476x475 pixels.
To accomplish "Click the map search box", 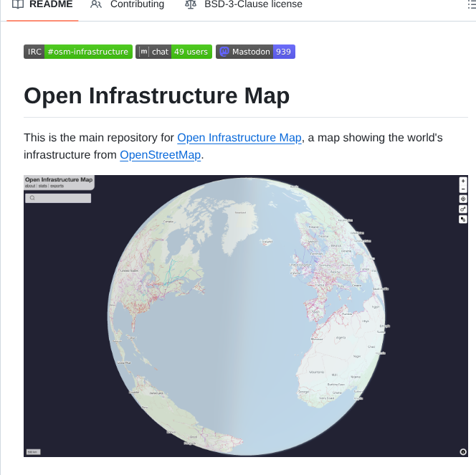I will point(58,198).
